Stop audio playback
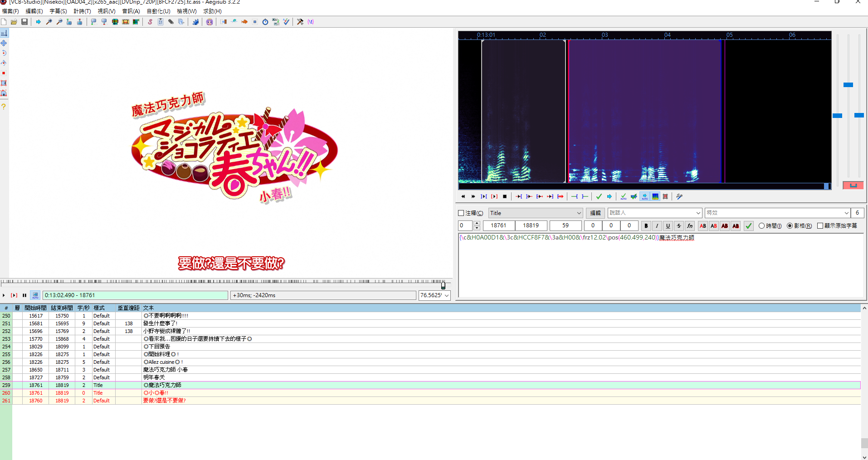The height and width of the screenshot is (460, 868). click(x=505, y=196)
